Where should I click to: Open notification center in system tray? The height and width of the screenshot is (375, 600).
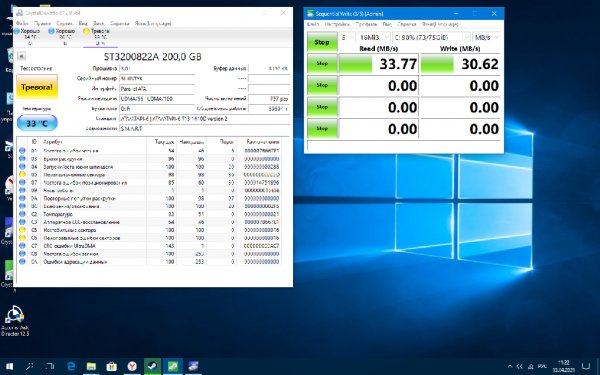[x=586, y=366]
